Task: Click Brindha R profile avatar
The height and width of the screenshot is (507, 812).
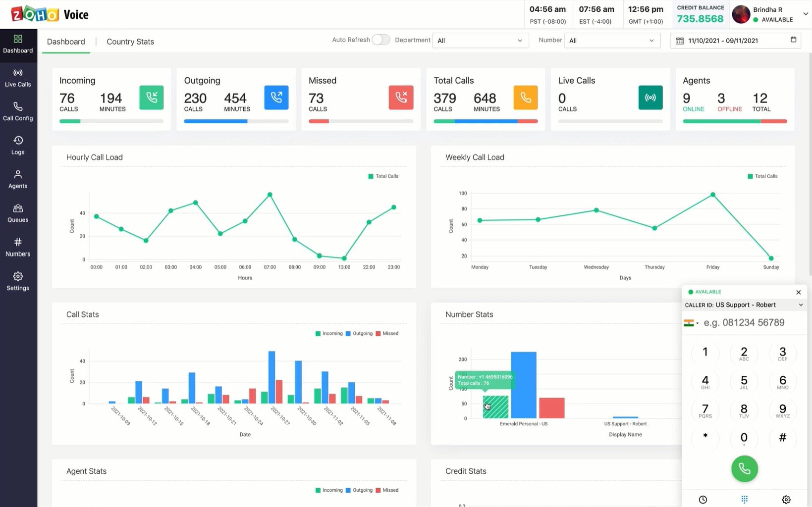Action: click(x=741, y=14)
